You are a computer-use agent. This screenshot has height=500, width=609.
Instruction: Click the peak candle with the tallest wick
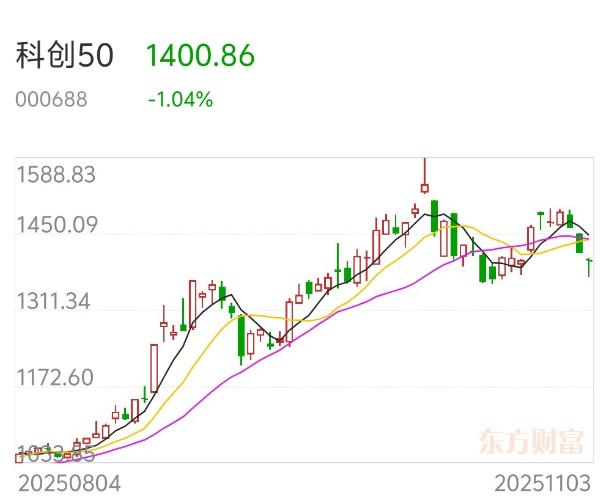coord(425,186)
